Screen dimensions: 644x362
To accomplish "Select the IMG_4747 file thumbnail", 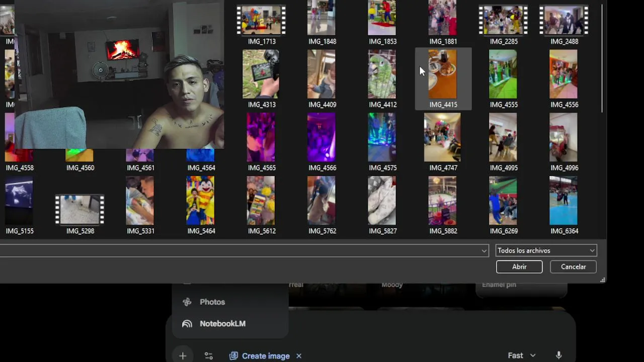I will click(x=442, y=137).
